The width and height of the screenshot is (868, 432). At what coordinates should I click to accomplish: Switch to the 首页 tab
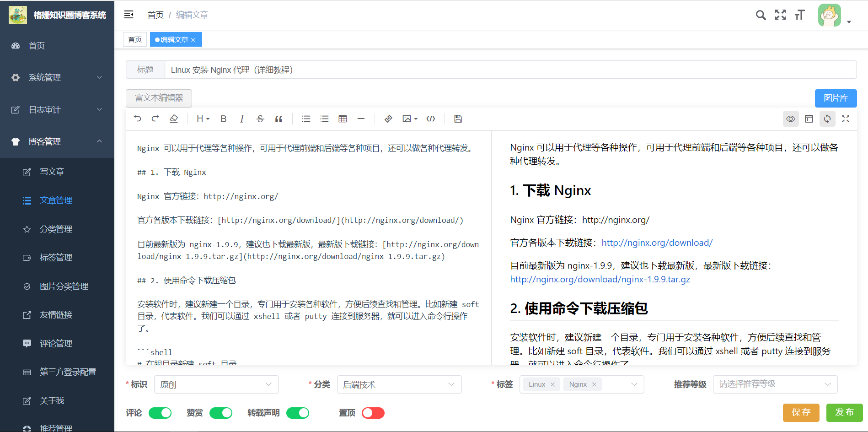coord(135,40)
